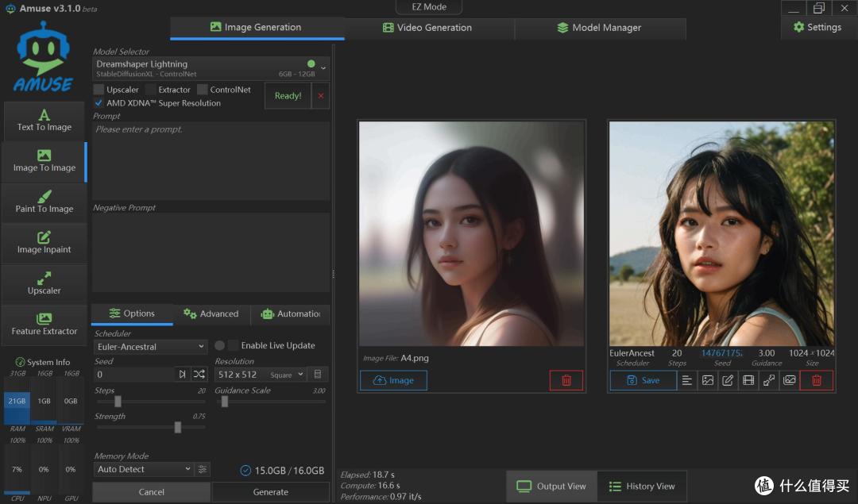This screenshot has width=858, height=504.
Task: Click the Generate button
Action: point(270,492)
